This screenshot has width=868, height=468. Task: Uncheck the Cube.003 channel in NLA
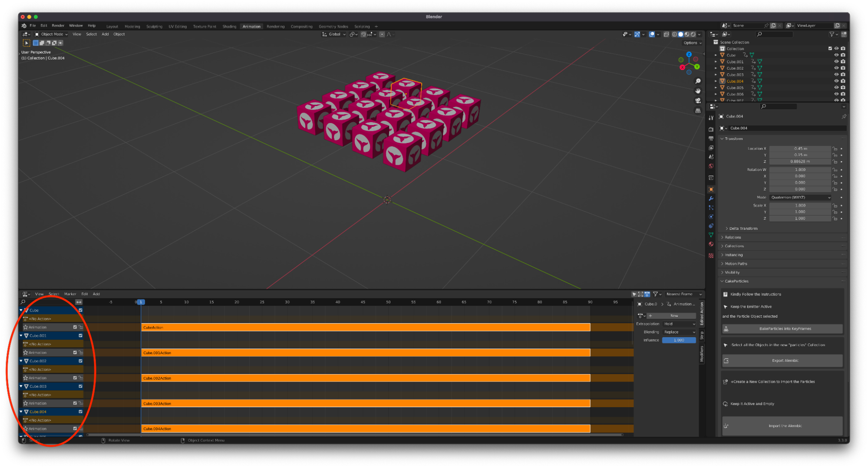click(x=80, y=386)
